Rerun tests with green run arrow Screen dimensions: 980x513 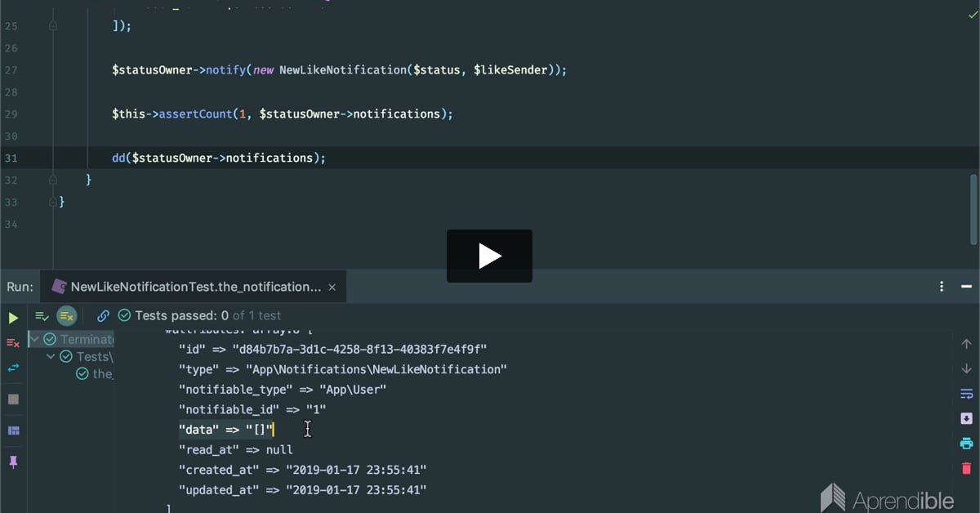(13, 318)
